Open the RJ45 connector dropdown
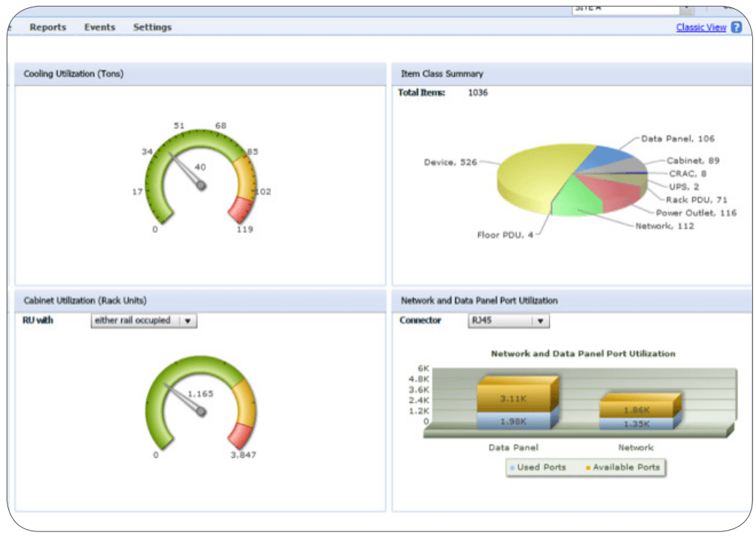The image size is (756, 538). click(509, 321)
